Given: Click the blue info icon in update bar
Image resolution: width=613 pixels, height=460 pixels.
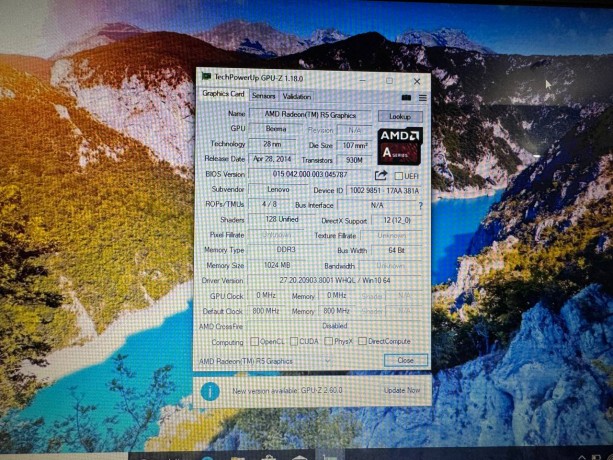Looking at the screenshot, I should 210,391.
